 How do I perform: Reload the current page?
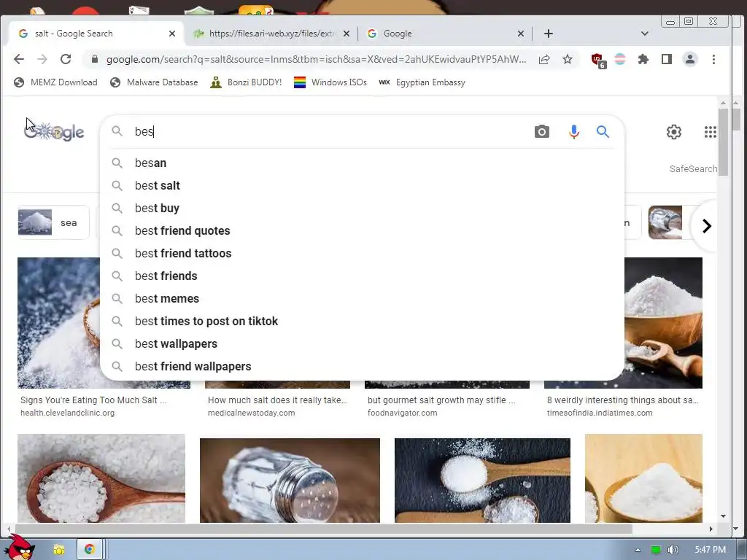tap(65, 59)
